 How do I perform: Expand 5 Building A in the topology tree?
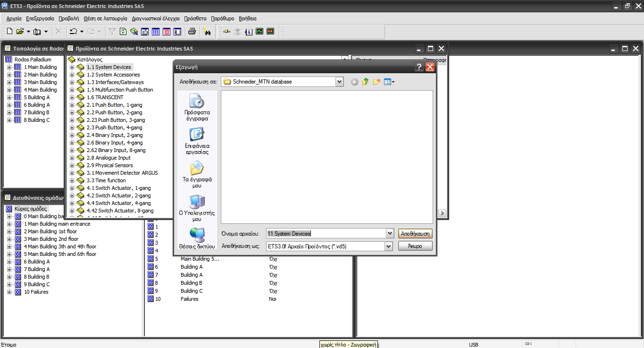[9, 97]
